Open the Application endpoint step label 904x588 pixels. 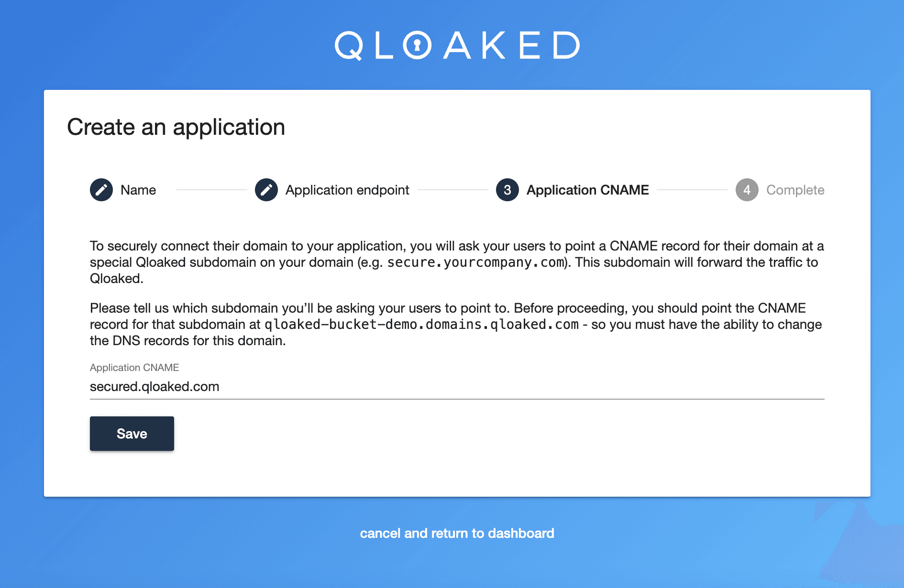point(347,190)
